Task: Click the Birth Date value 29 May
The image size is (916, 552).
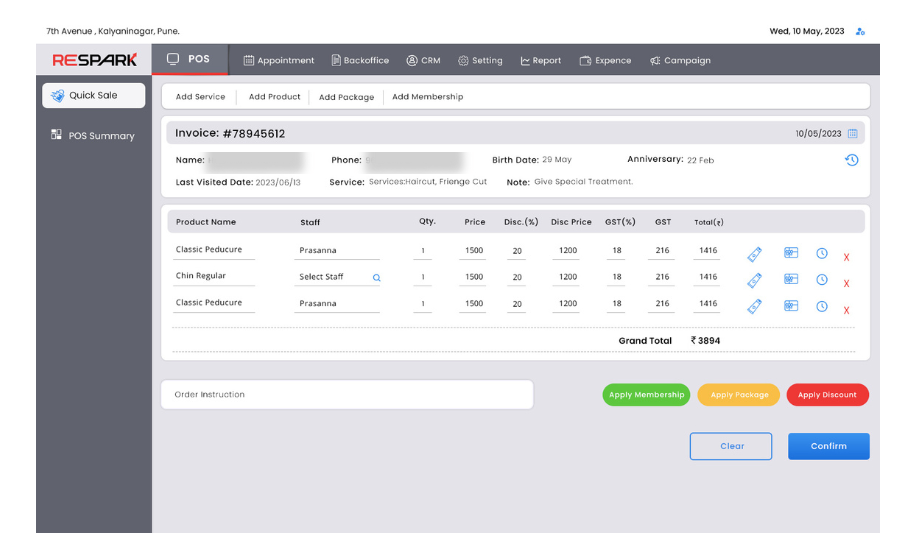Action: click(557, 159)
